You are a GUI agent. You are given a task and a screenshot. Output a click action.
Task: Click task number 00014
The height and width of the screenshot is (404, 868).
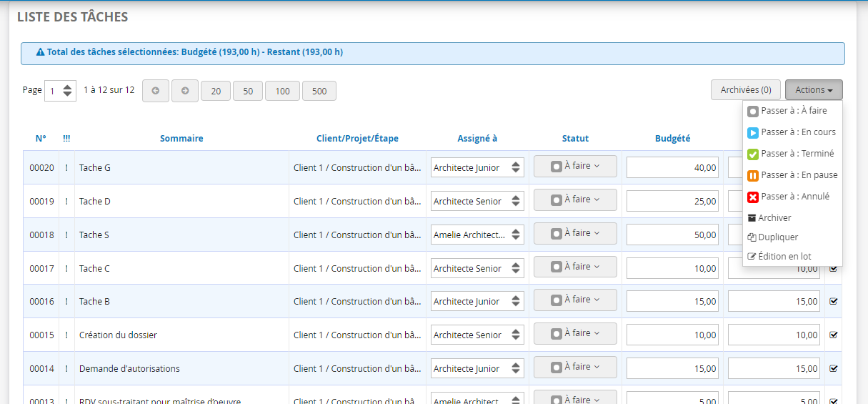41,368
